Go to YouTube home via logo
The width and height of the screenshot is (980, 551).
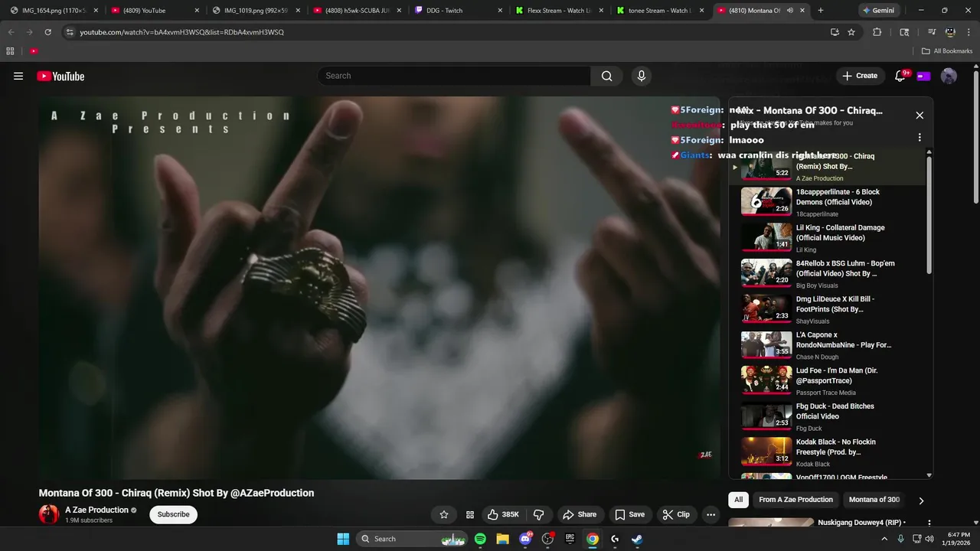tap(60, 76)
